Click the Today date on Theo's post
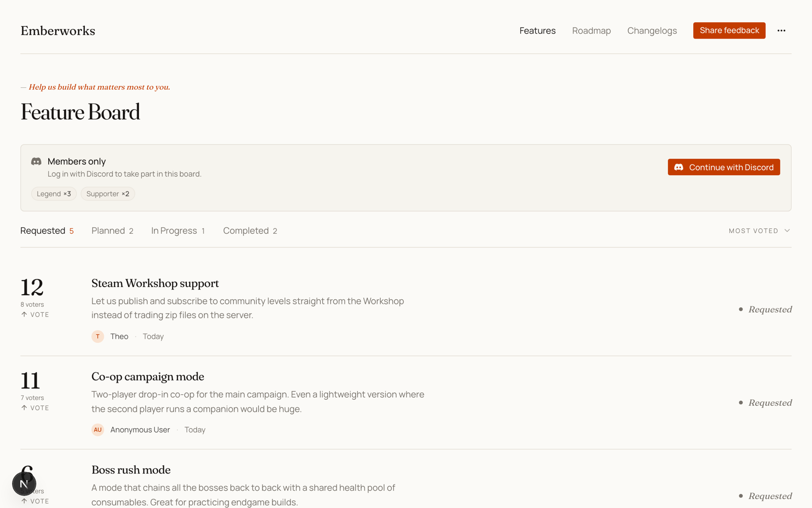Viewport: 812px width, 508px height. [153, 336]
